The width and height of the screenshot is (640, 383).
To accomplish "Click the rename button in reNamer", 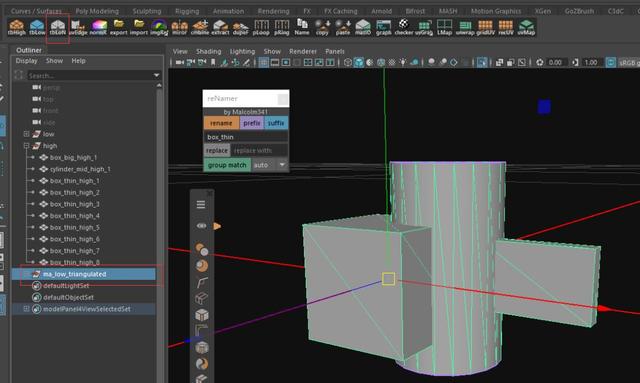I will coord(221,123).
